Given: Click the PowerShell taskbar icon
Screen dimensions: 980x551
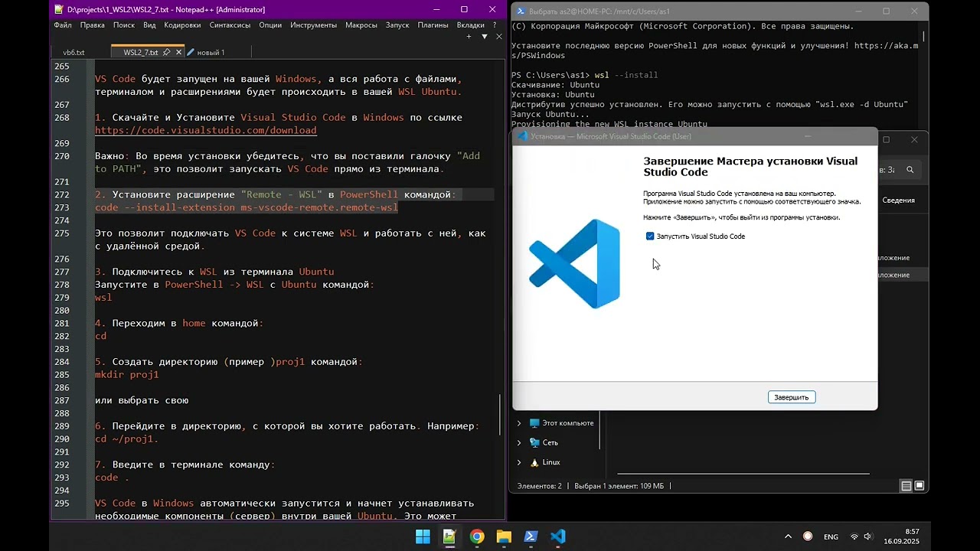Looking at the screenshot, I should click(531, 536).
